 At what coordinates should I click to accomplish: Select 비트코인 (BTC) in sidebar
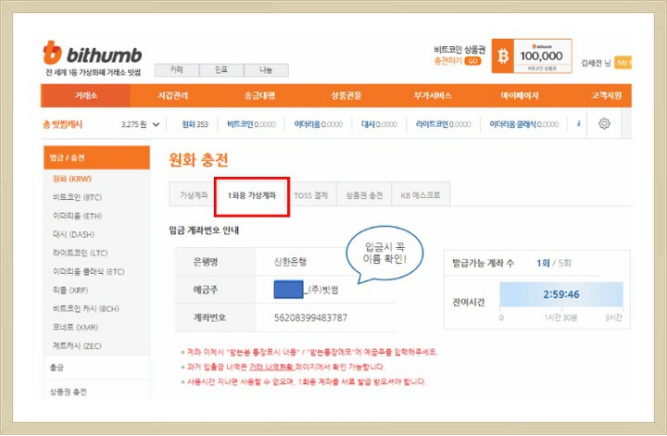(77, 197)
